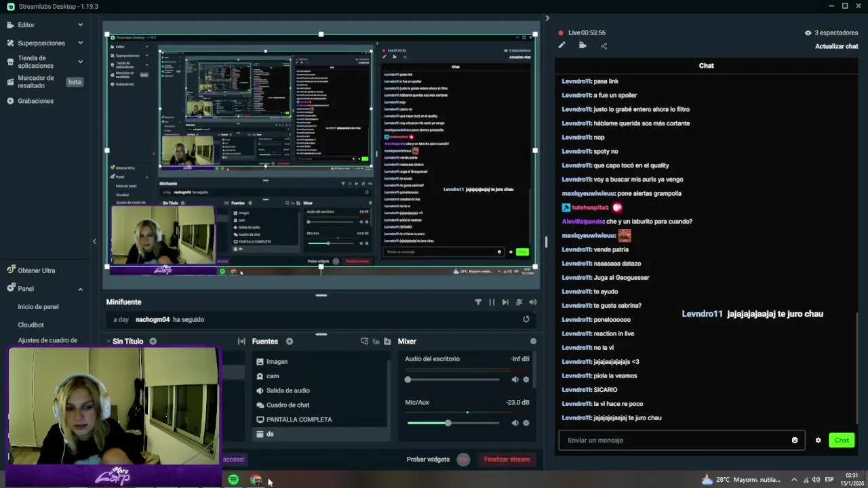
Task: Click the Fuentes monitor overlay icon
Action: [x=364, y=342]
